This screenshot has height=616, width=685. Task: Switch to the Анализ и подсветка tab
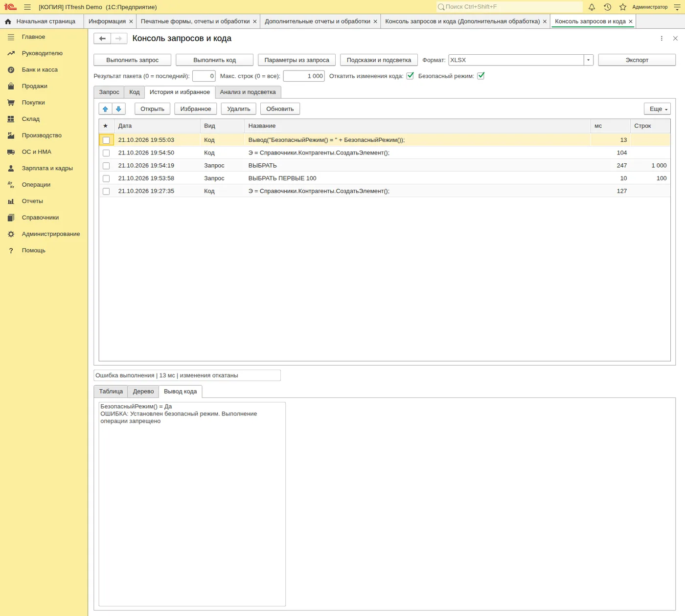[x=248, y=92]
